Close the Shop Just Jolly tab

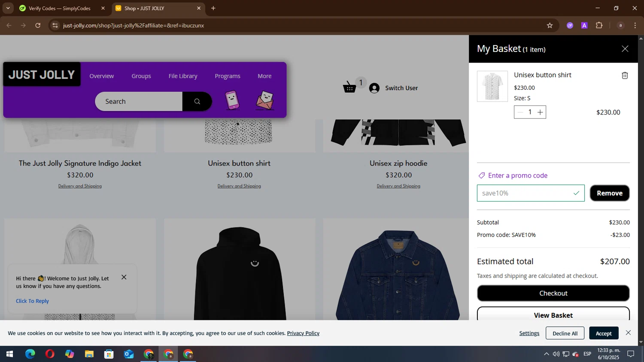pos(199,8)
